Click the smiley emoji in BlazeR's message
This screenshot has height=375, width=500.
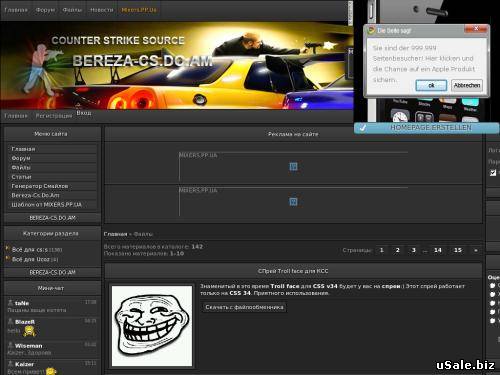click(x=30, y=331)
